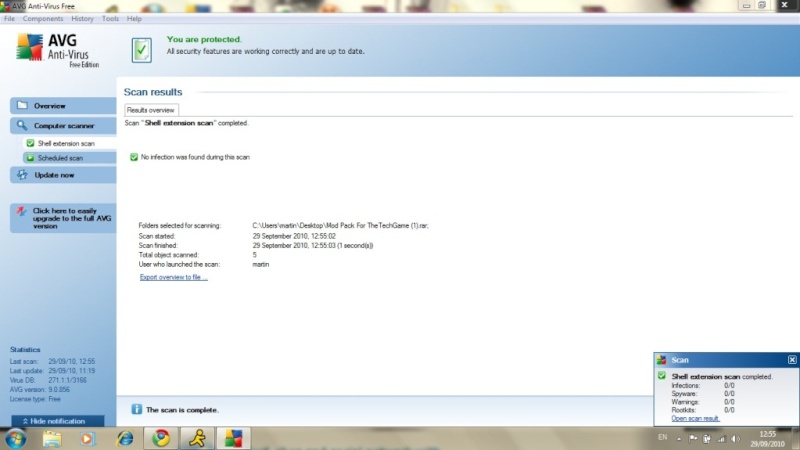Click the protected status checkmark icon
Image resolution: width=800 pixels, height=450 pixels.
point(141,50)
